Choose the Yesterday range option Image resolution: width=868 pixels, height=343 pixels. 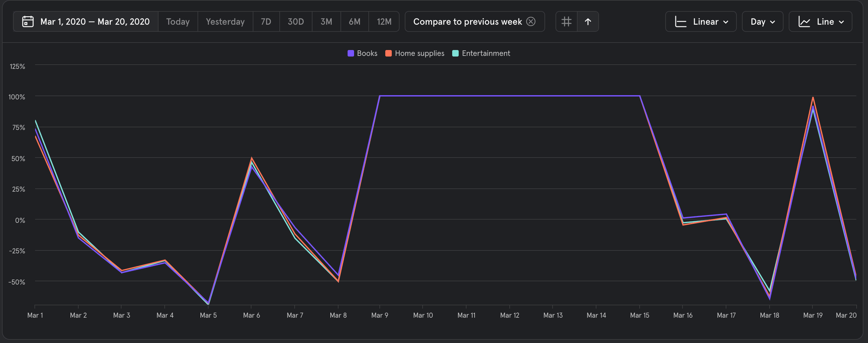(x=225, y=21)
